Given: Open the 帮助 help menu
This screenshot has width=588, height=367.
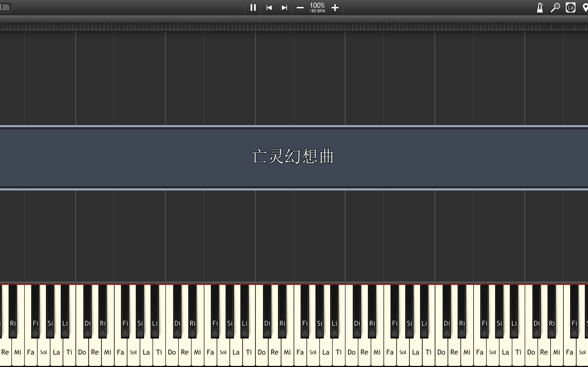Looking at the screenshot, I should coord(5,7).
